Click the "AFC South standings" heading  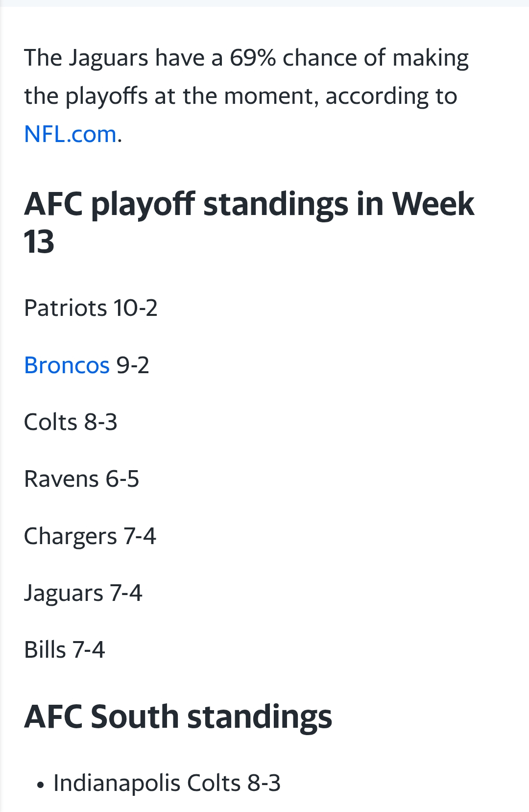click(178, 716)
